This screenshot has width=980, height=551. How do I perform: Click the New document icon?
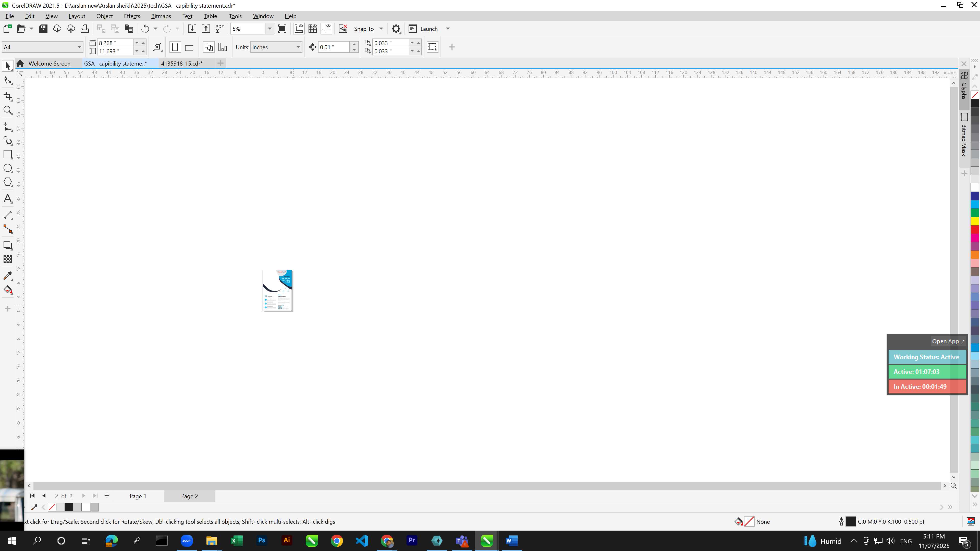[x=8, y=29]
